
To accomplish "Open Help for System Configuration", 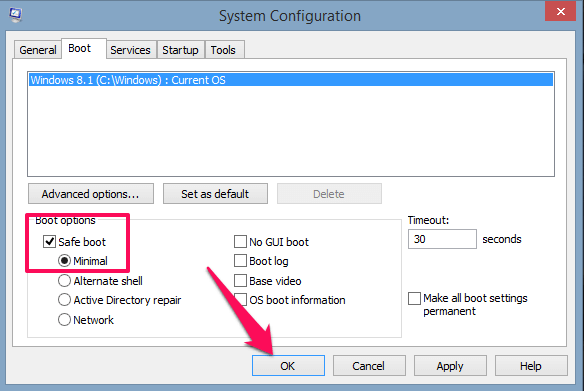I will pos(531,366).
